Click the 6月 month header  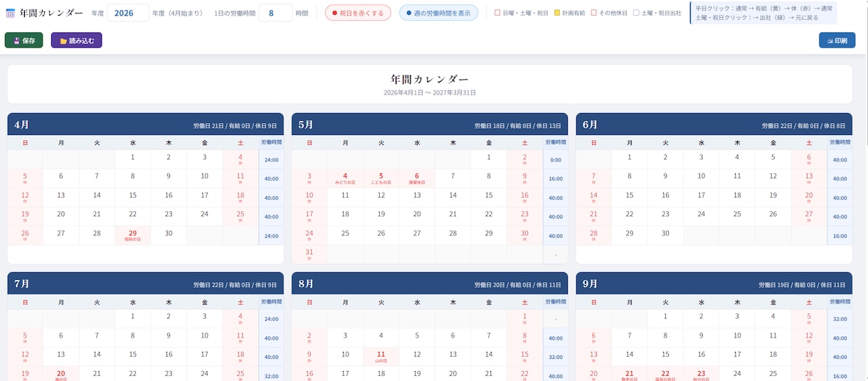pos(714,124)
